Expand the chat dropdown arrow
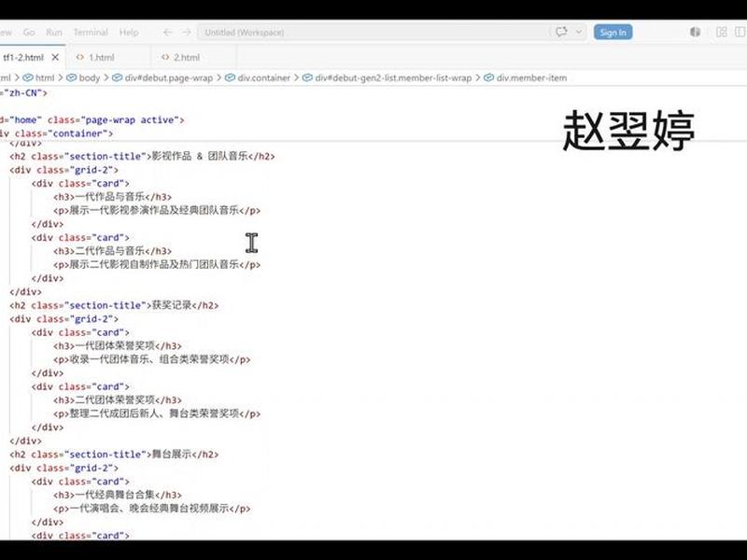This screenshot has height=560, width=747. tap(578, 32)
